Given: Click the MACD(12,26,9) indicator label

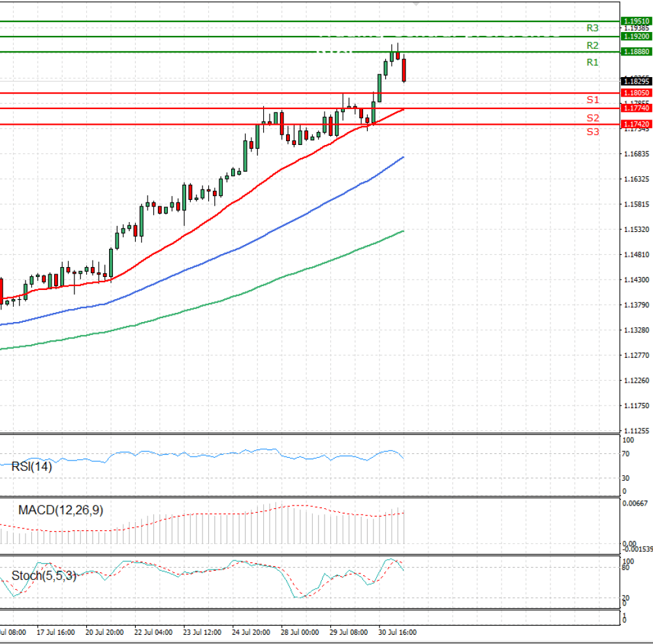Looking at the screenshot, I should point(61,510).
